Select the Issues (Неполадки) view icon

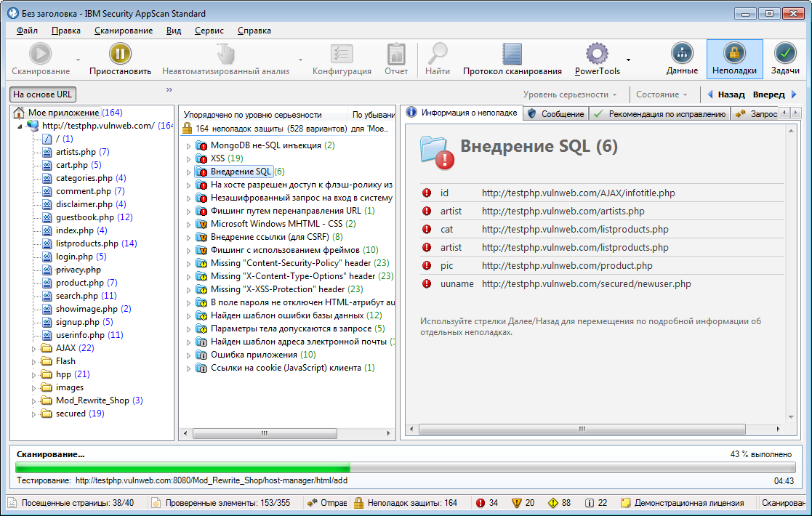point(734,54)
